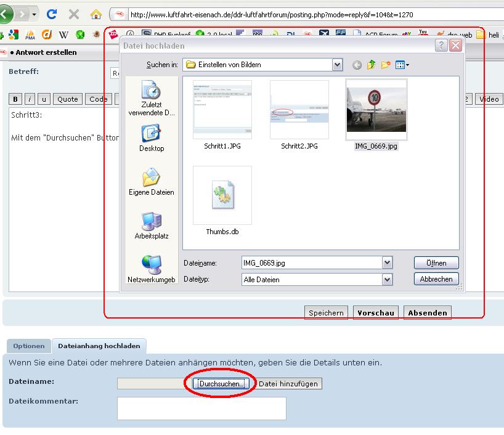Click the browser home icon
The image size is (504, 435).
[96, 14]
